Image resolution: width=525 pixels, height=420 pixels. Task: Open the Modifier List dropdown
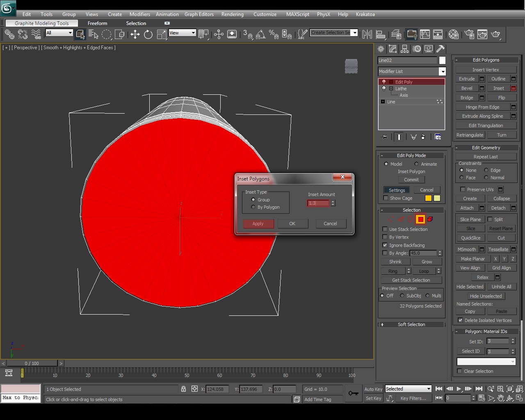[443, 71]
